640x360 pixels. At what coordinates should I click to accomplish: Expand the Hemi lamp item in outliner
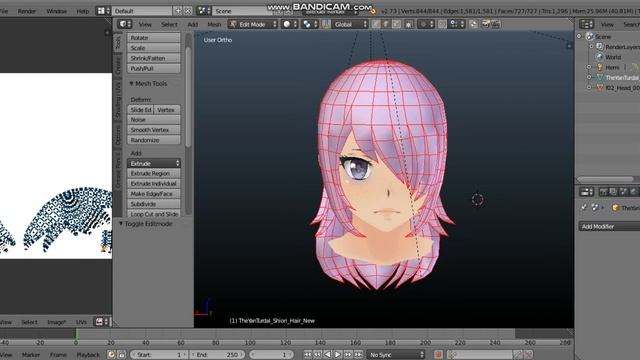(589, 67)
